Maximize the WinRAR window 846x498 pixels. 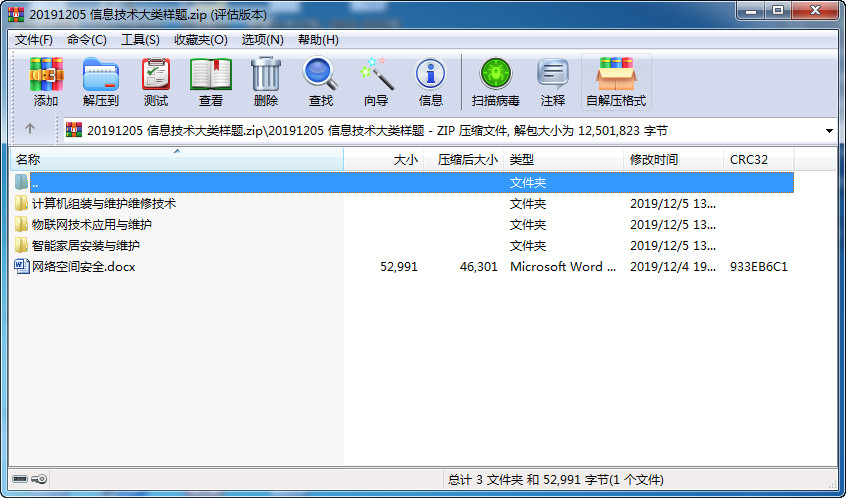[779, 11]
